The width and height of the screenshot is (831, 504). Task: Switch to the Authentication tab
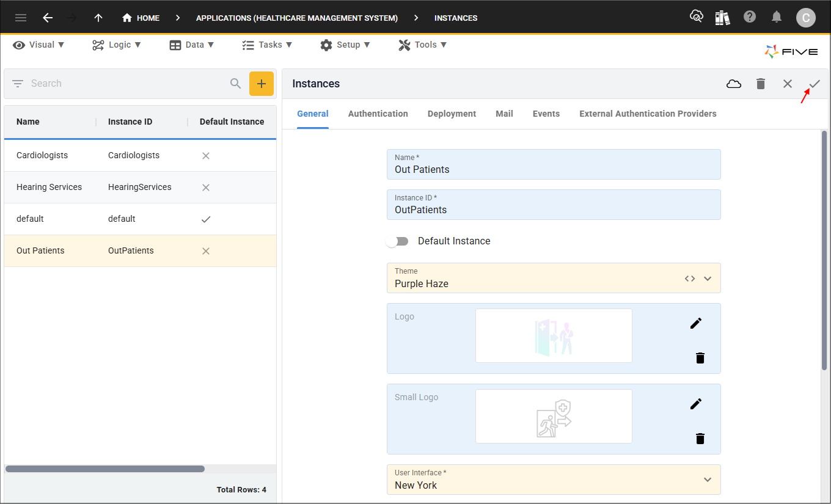(x=378, y=114)
